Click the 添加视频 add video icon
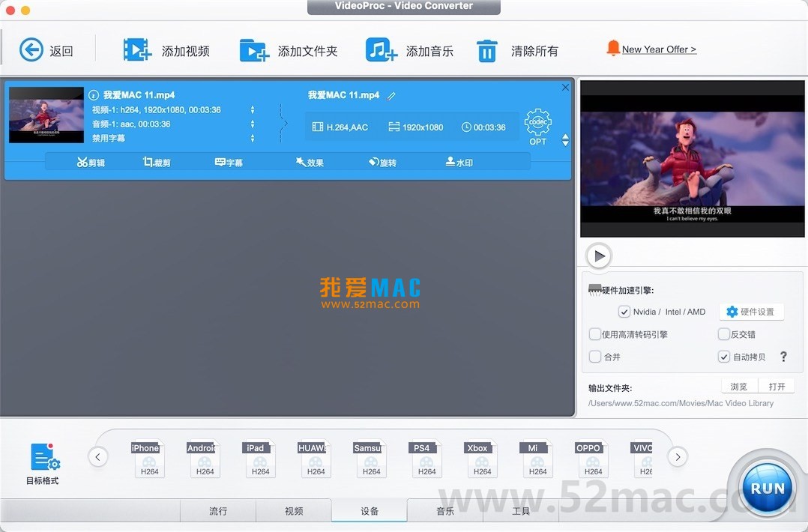The width and height of the screenshot is (808, 532). pos(137,50)
